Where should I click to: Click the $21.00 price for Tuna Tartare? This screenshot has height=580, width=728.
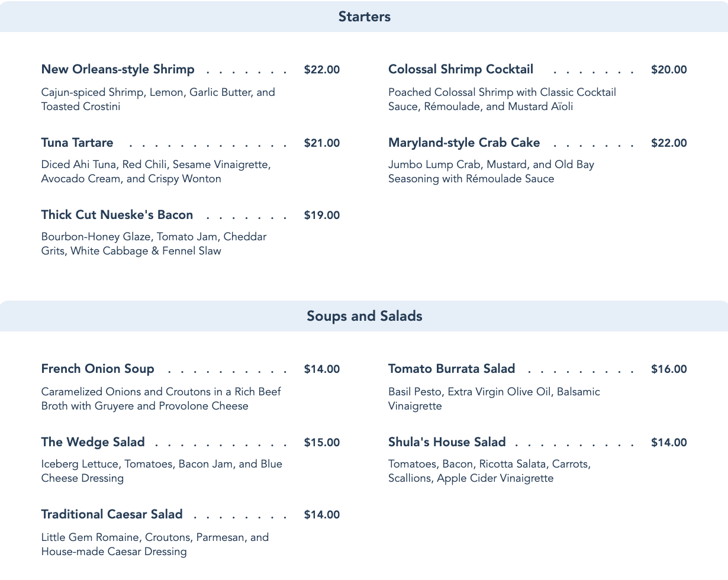pos(322,143)
